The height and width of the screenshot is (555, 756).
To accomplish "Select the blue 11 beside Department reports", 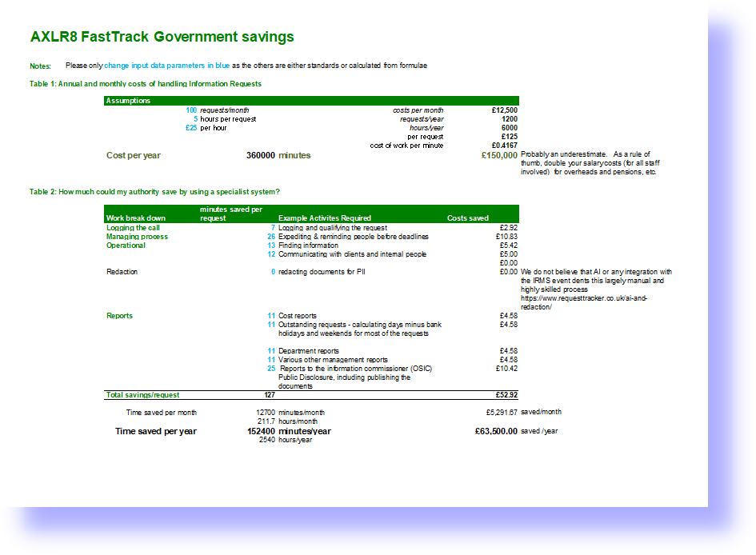I will tap(271, 351).
